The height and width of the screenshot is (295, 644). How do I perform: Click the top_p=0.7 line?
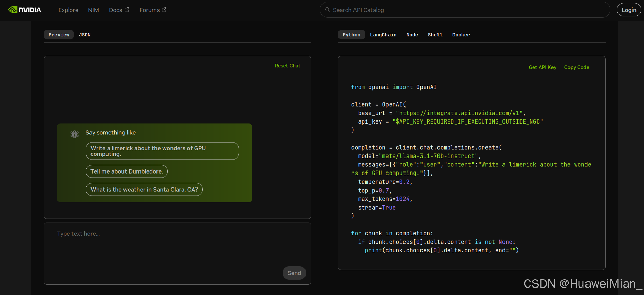pos(375,191)
